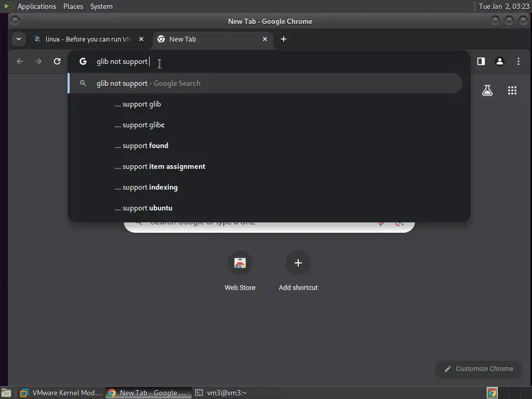Screen dimensions: 532x399
Task: Click the show desktop icon in taskbar
Action: [x=6, y=393]
